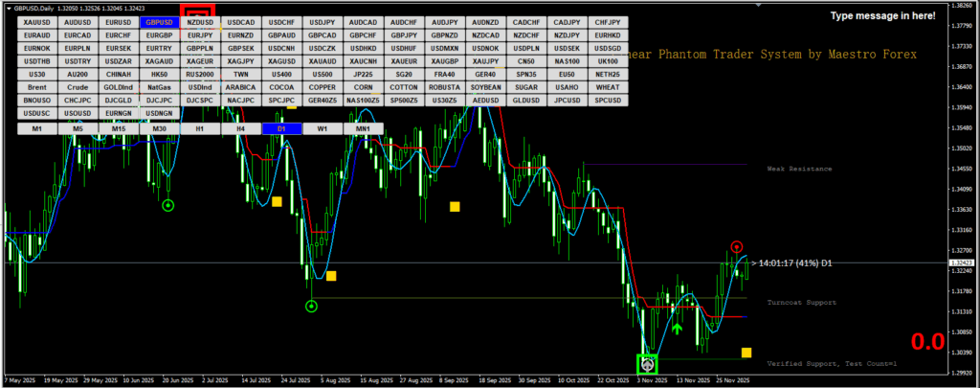Expand the GBPUSD,Daily chart title arrow
The width and height of the screenshot is (980, 388).
[x=6, y=7]
